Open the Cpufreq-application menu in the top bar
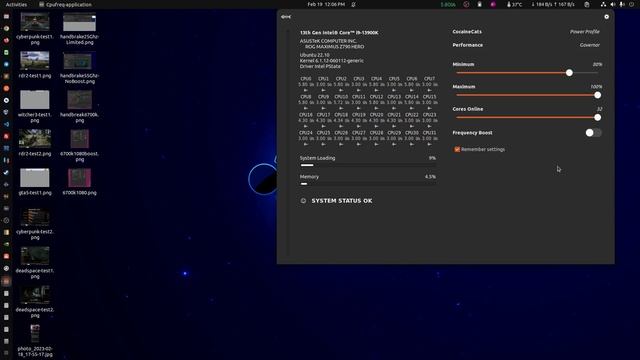The width and height of the screenshot is (640, 360). tap(65, 4)
